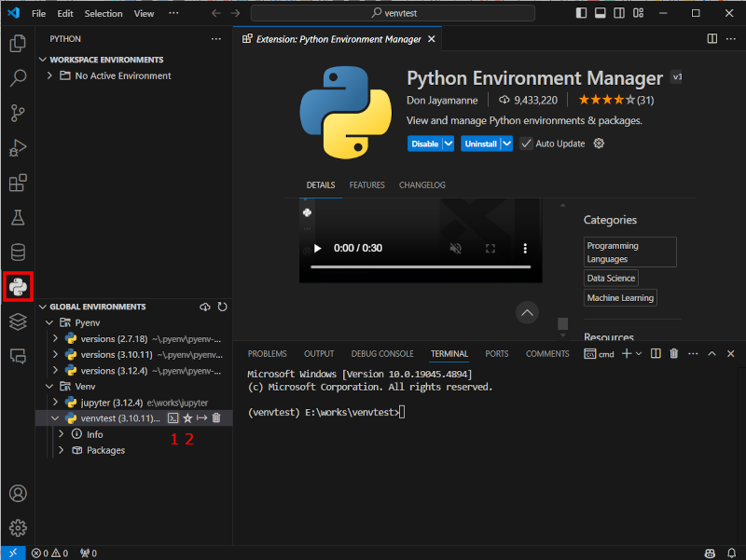The width and height of the screenshot is (746, 560).
Task: Open the File menu
Action: tap(38, 13)
